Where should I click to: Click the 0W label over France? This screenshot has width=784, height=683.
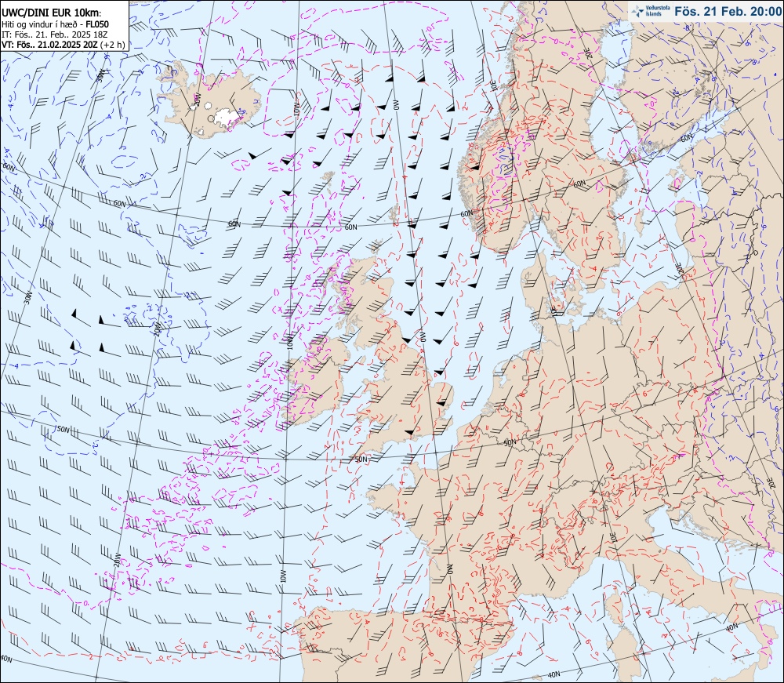[x=449, y=569]
